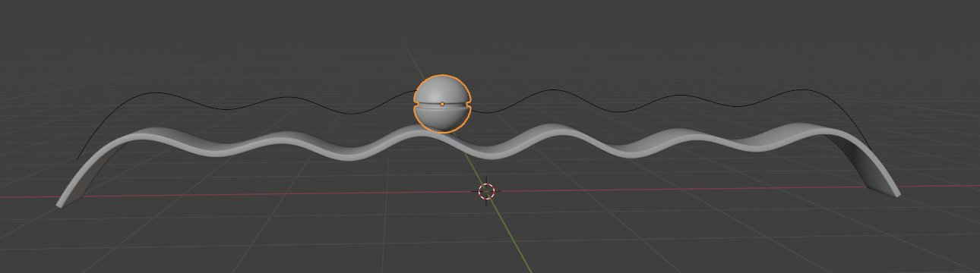Viewport: 980px width, 273px height.
Task: Click the sphere's orange origin dot
Action: (442, 103)
